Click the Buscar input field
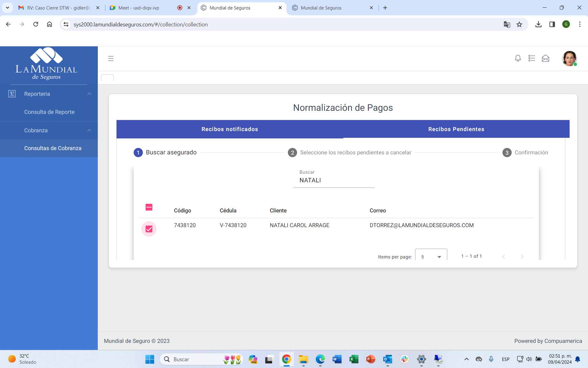Screen dimensions: 588x368 (334, 180)
